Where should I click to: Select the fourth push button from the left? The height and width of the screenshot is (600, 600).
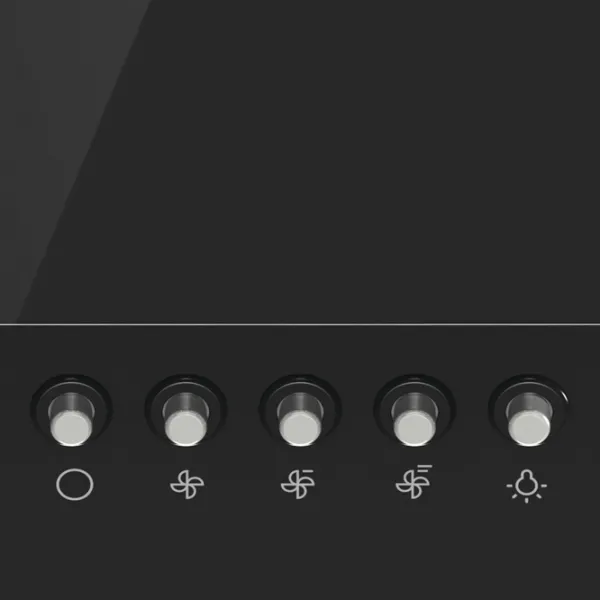[x=414, y=420]
